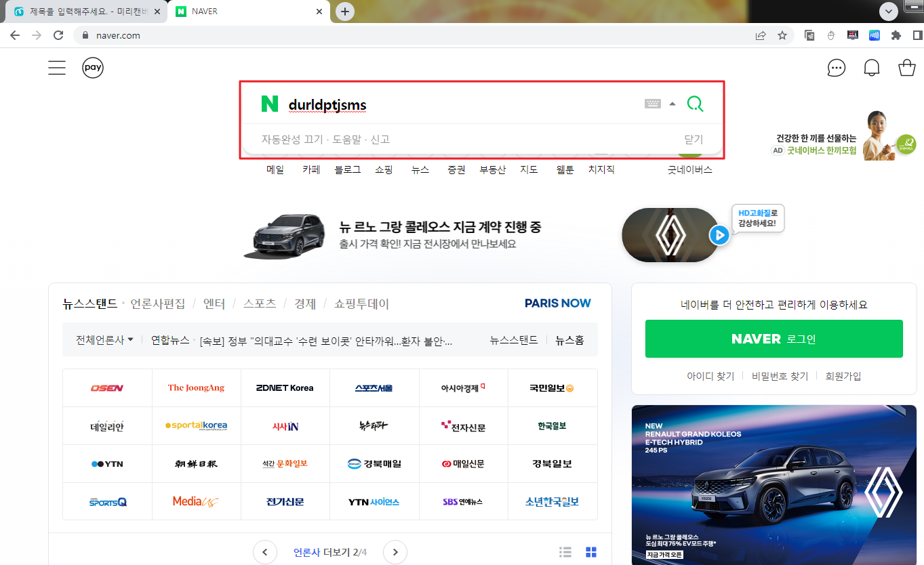The height and width of the screenshot is (565, 924).
Task: Click the green N logo in search box
Action: [270, 104]
